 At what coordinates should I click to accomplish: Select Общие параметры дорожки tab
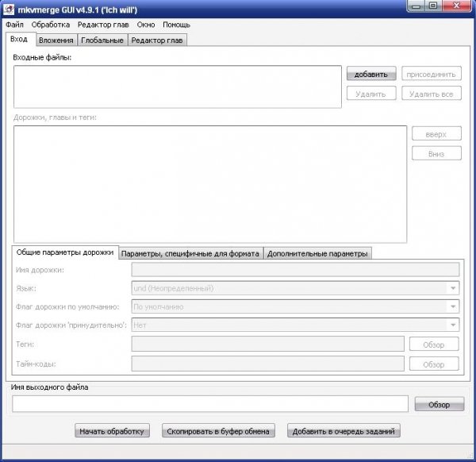pyautogui.click(x=65, y=252)
